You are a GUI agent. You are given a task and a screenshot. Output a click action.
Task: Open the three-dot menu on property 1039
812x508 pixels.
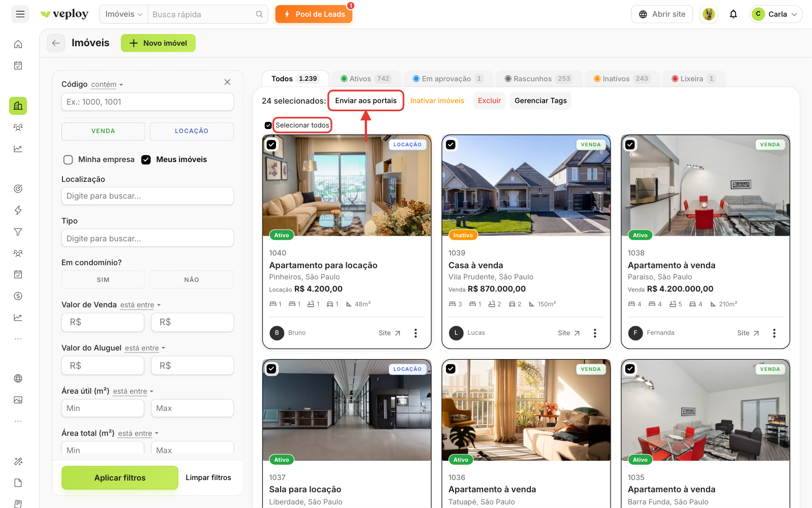pos(595,333)
